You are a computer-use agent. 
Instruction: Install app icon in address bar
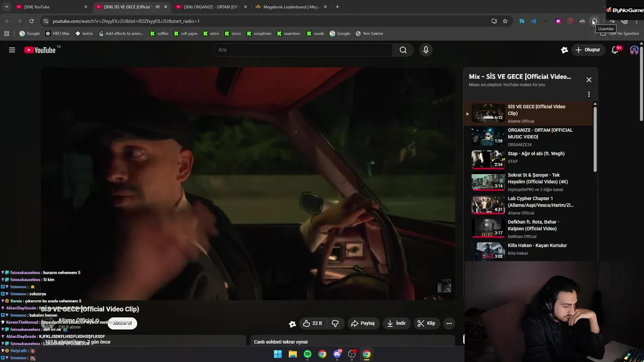coord(494,21)
